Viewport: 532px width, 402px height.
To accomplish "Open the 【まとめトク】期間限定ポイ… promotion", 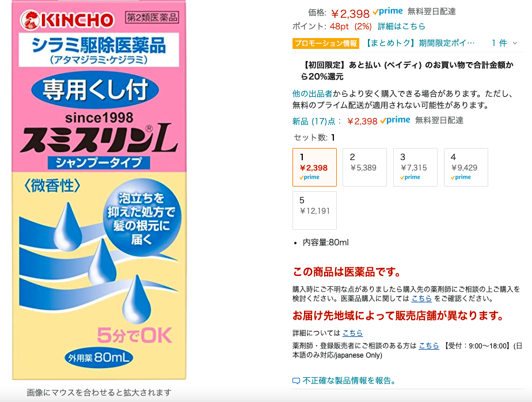I will (x=420, y=43).
